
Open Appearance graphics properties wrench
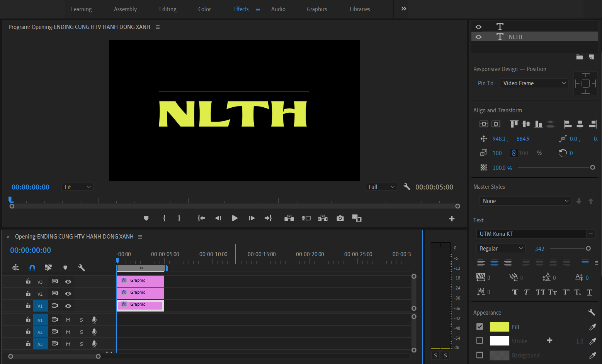point(591,312)
